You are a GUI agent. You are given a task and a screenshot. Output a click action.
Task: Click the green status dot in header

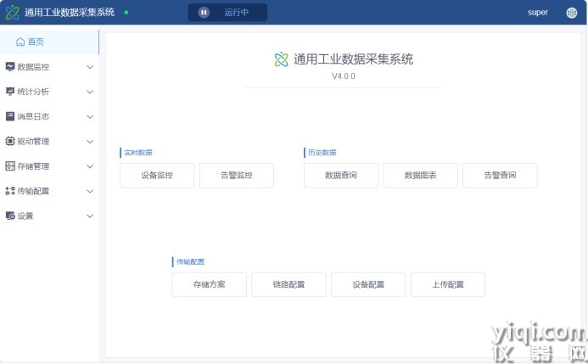coord(126,13)
